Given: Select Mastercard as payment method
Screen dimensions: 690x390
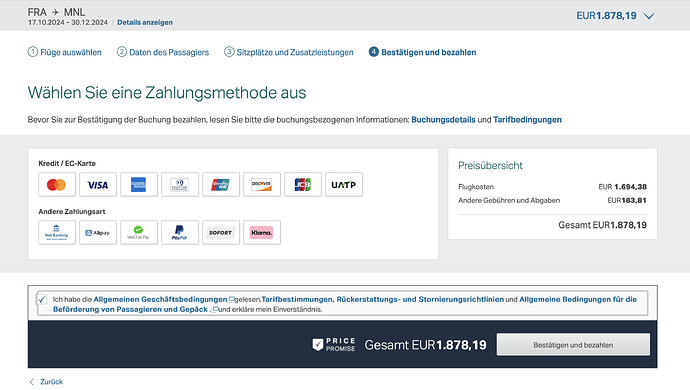Looking at the screenshot, I should coord(57,184).
